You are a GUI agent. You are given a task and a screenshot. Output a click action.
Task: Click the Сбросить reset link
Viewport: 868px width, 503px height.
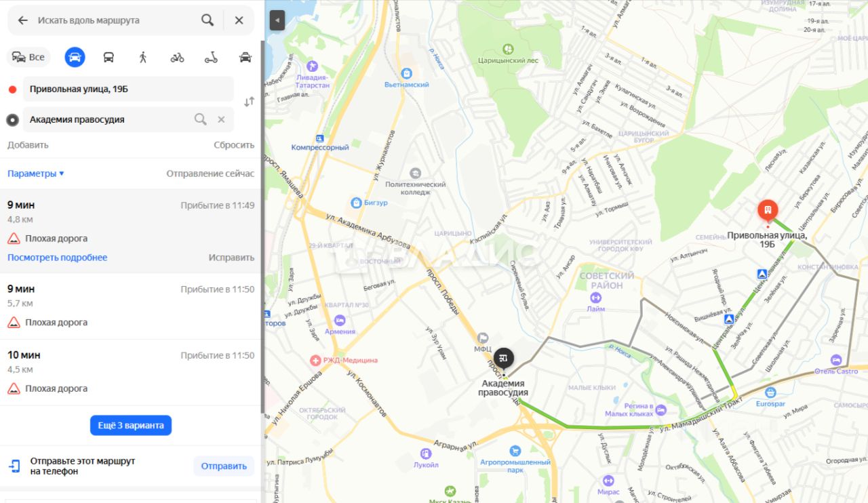[234, 145]
